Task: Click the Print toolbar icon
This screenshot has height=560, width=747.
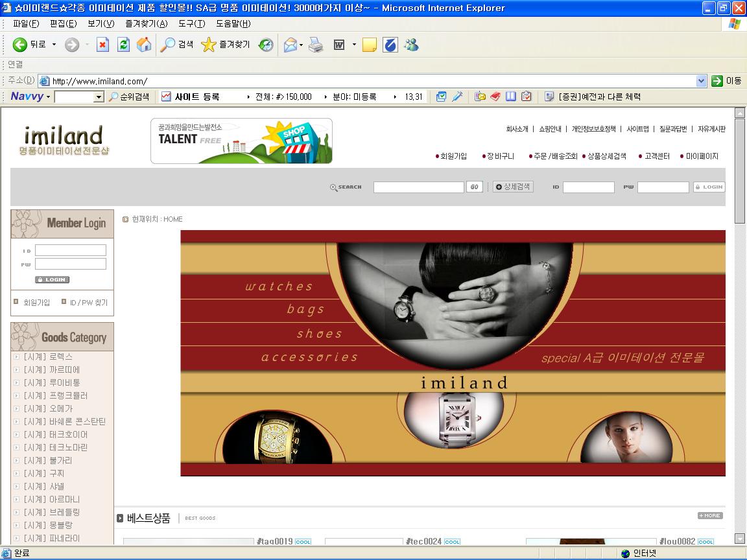Action: pyautogui.click(x=316, y=45)
